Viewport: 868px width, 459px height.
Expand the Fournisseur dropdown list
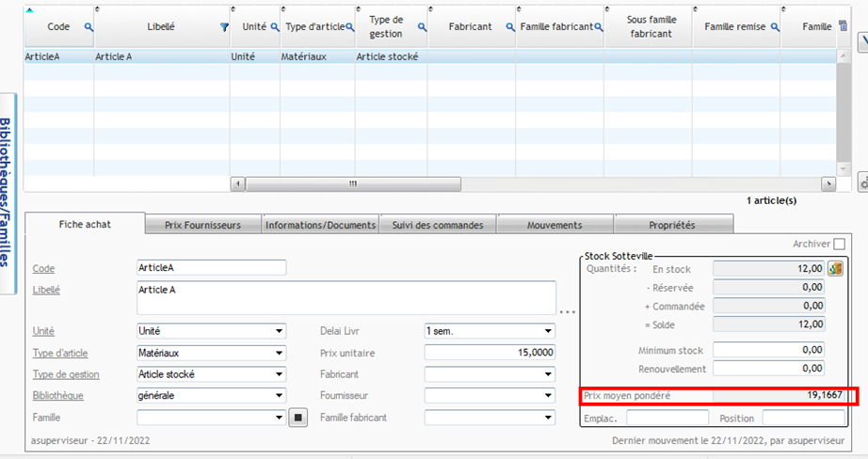[x=548, y=396]
